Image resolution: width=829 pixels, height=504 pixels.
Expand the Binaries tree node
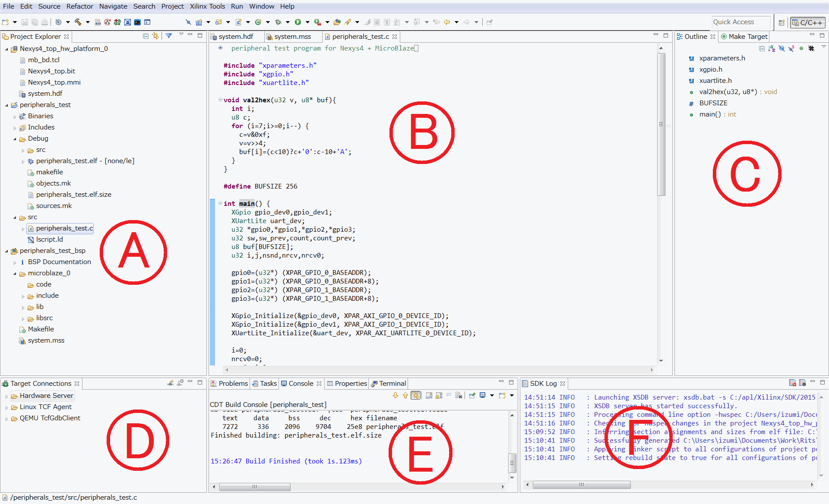(x=15, y=117)
